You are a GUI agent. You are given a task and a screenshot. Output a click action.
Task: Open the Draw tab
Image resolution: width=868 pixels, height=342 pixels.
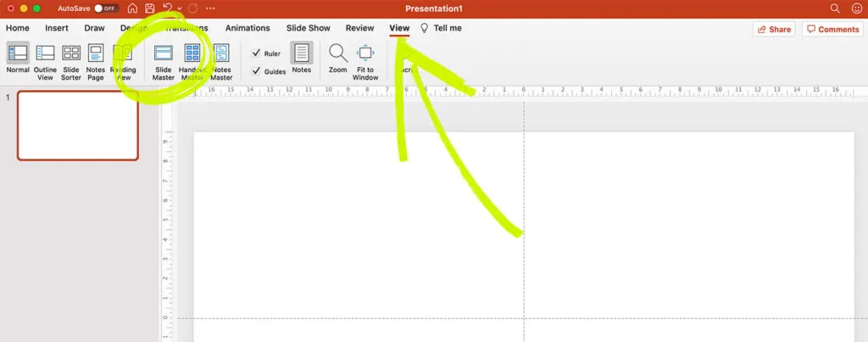point(95,28)
